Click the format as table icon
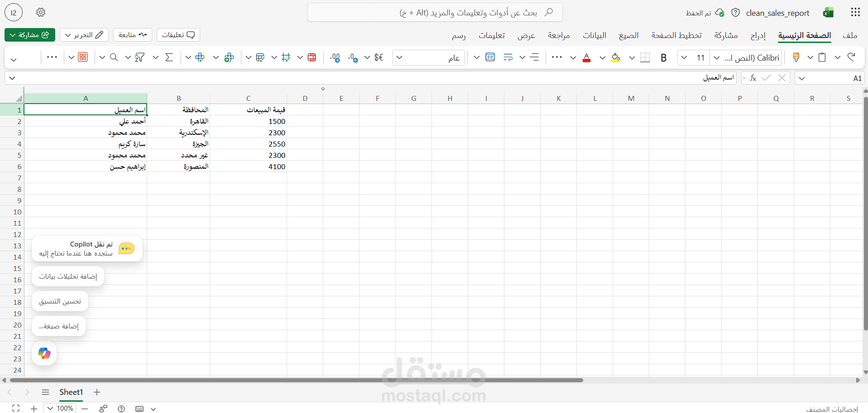Image resolution: width=868 pixels, height=413 pixels. [x=260, y=57]
